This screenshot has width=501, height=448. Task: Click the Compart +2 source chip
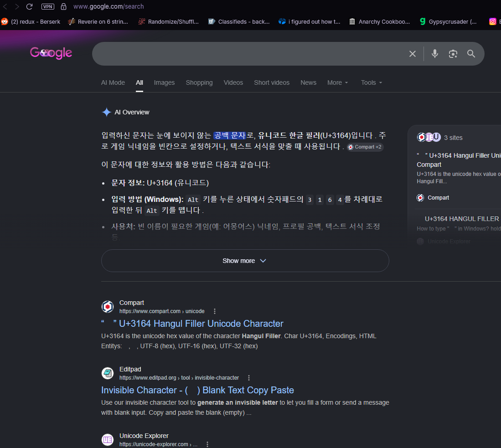click(x=365, y=147)
